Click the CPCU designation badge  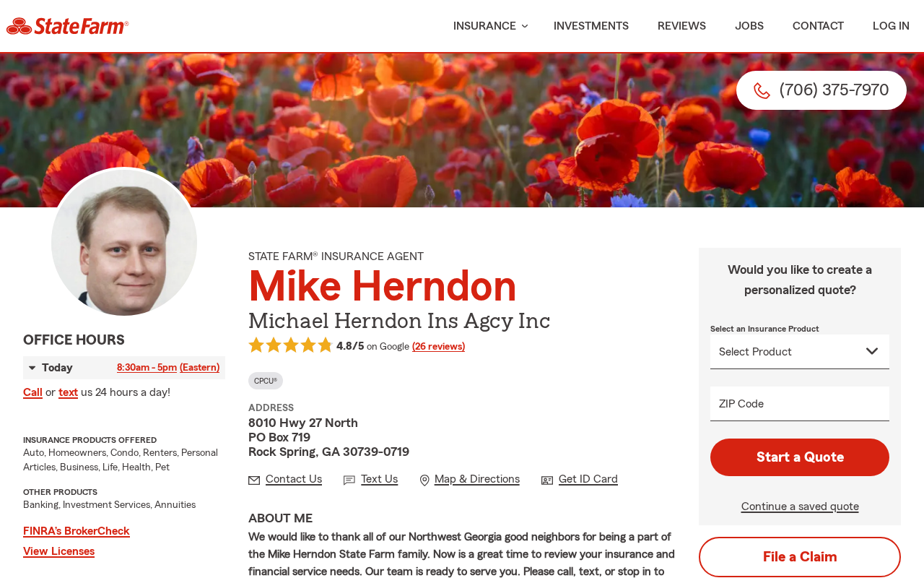pyautogui.click(x=266, y=381)
